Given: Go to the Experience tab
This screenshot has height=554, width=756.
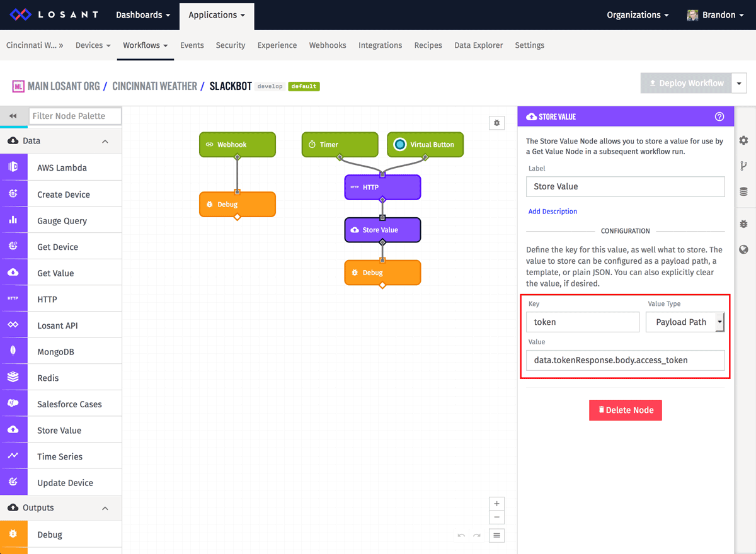Looking at the screenshot, I should [277, 45].
